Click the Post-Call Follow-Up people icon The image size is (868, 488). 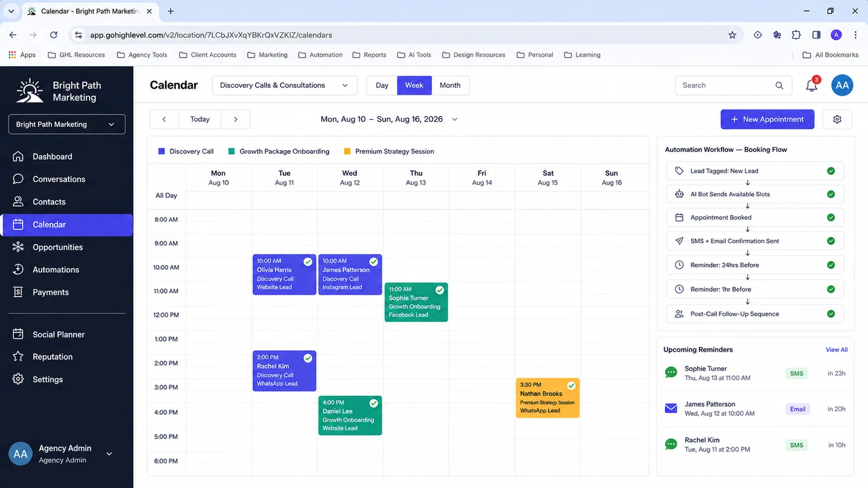679,314
